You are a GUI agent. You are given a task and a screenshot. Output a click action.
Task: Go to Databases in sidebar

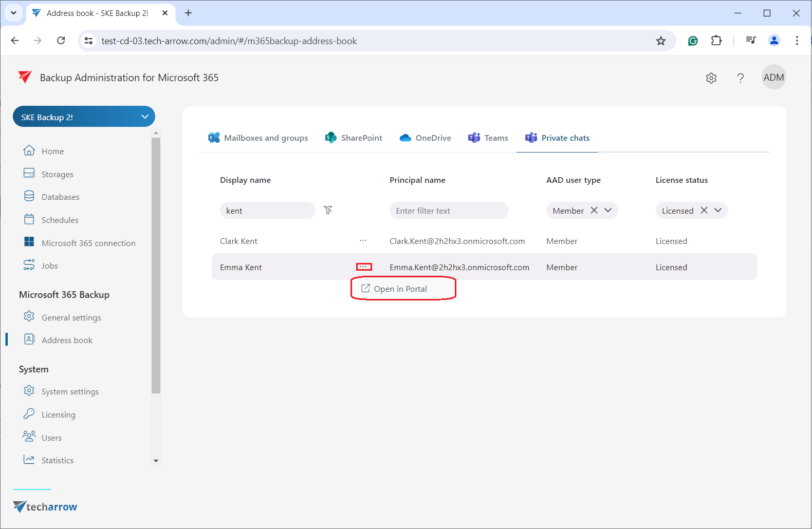(60, 197)
